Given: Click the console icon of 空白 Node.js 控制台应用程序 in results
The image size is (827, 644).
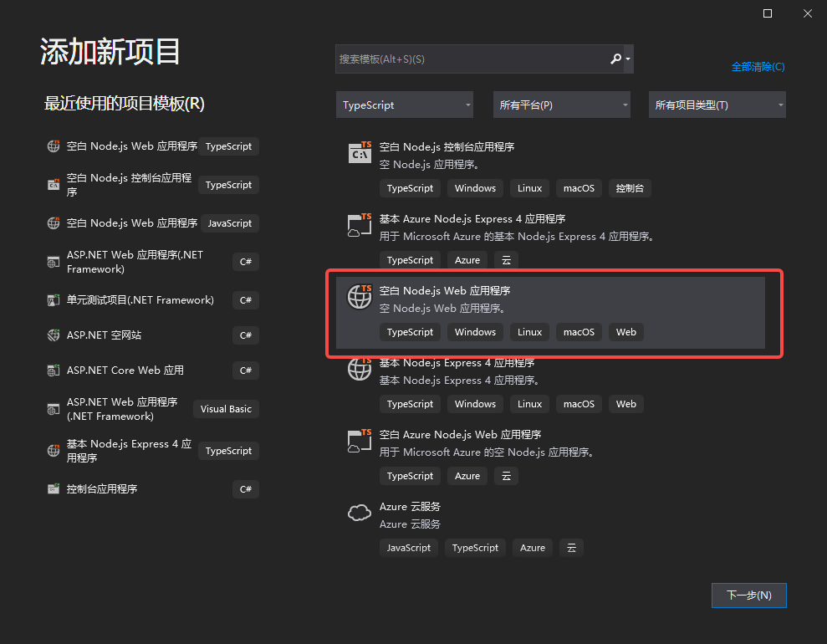Looking at the screenshot, I should [x=360, y=152].
